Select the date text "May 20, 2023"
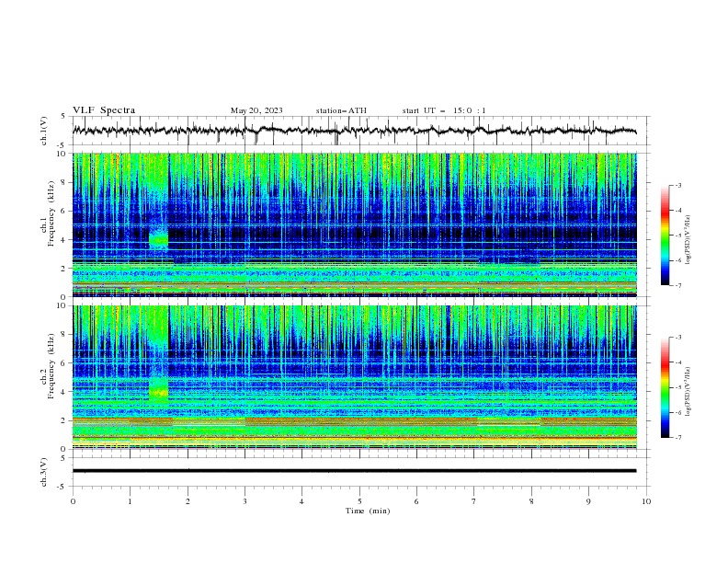Image resolution: width=728 pixels, height=563 pixels. click(x=256, y=110)
